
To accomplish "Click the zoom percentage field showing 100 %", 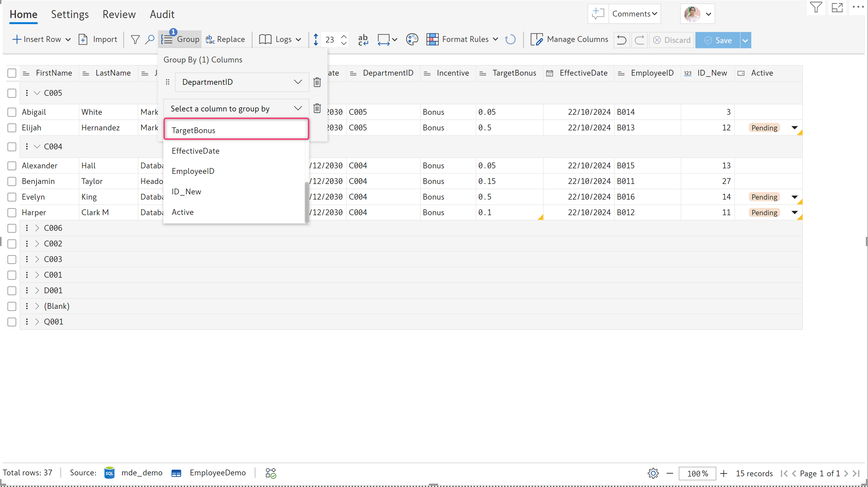I will pyautogui.click(x=697, y=473).
